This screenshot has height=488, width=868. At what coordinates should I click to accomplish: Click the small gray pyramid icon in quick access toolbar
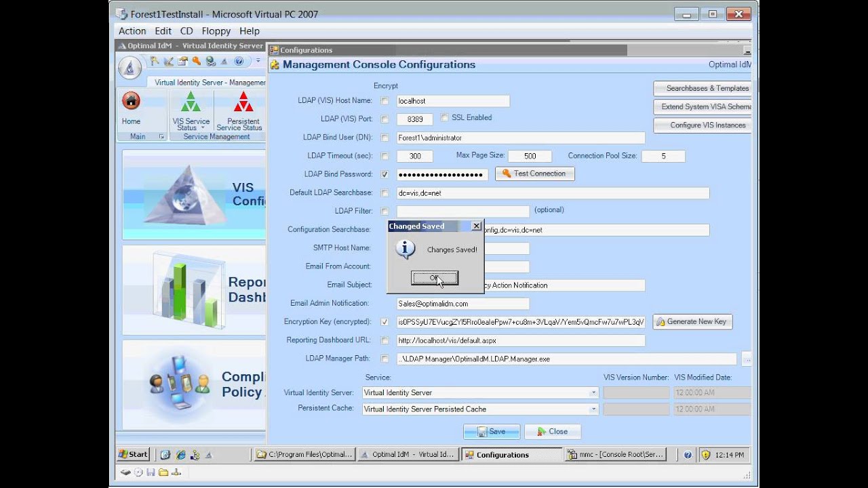(224, 61)
